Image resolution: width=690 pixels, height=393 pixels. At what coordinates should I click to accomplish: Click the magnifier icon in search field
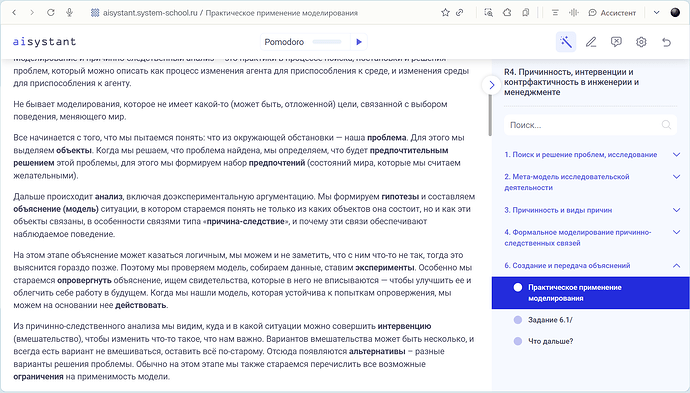click(666, 125)
